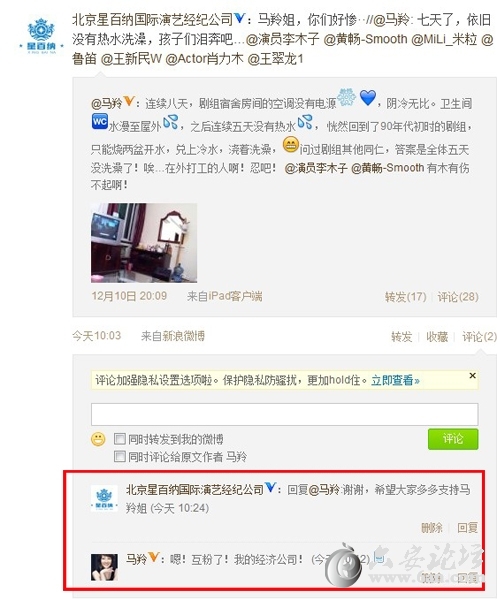Click inside the comment text input box
Image resolution: width=497 pixels, height=600 pixels.
(x=285, y=414)
